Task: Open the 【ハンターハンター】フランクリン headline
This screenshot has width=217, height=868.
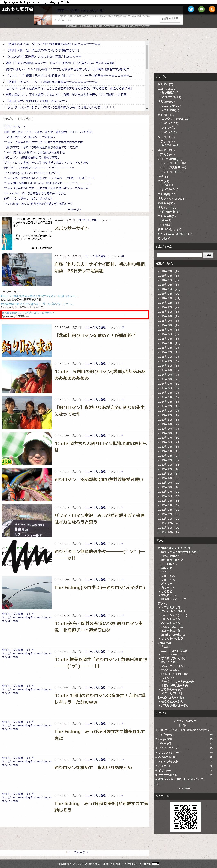Action: click(x=60, y=107)
